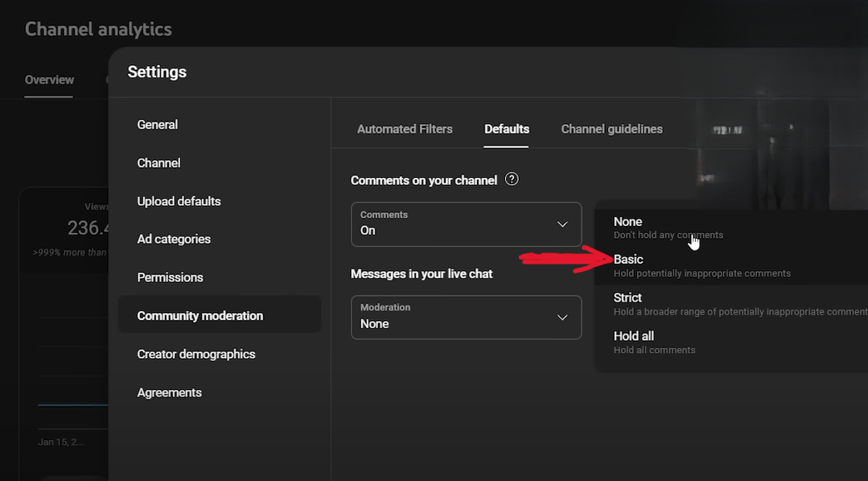Click the help icon beside Comments on your channel

coord(512,179)
